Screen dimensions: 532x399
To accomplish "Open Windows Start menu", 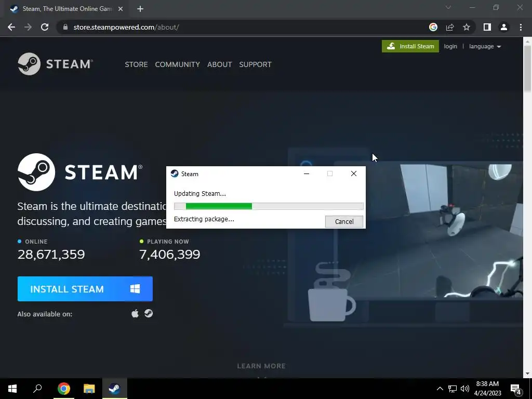I will click(x=12, y=389).
